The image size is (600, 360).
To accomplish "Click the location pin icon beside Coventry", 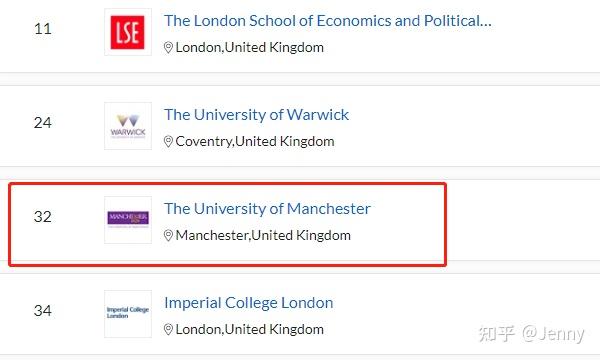I will (168, 142).
